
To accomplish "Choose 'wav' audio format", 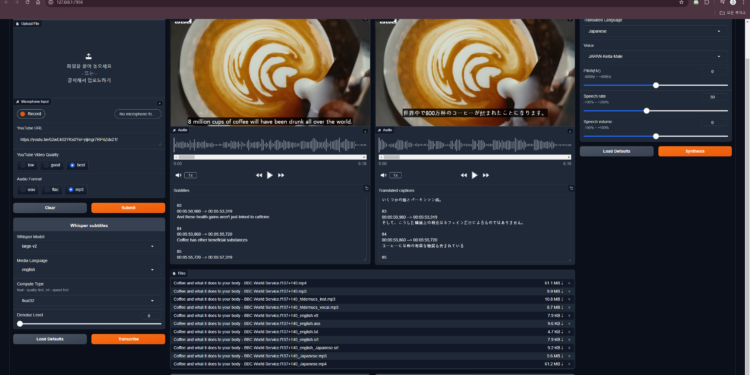I will pos(27,189).
